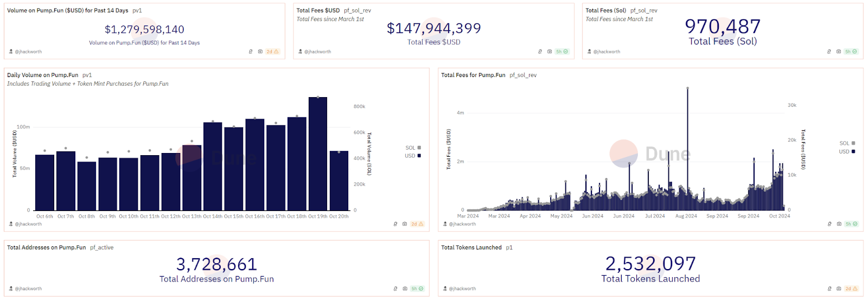Toggle USD series in Daily Volume legend

click(413, 156)
